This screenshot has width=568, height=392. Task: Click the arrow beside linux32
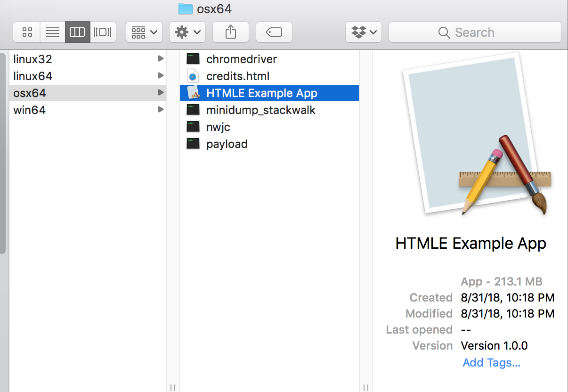point(161,58)
